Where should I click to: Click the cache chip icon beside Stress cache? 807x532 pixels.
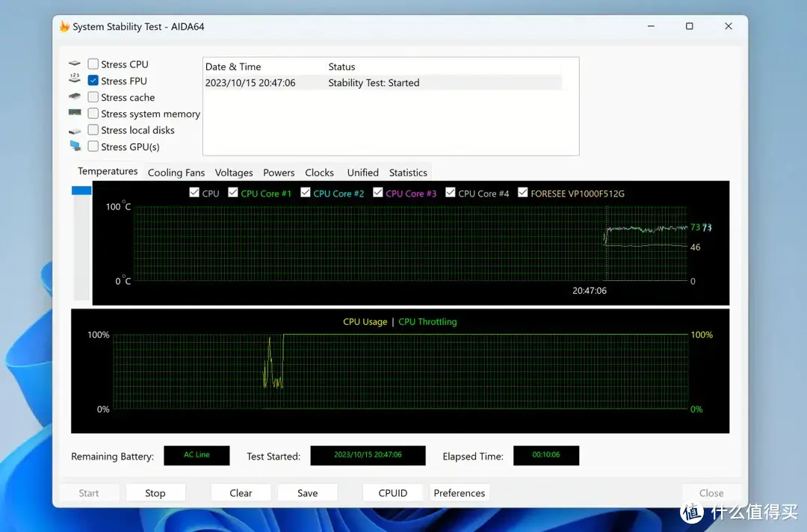[x=75, y=97]
